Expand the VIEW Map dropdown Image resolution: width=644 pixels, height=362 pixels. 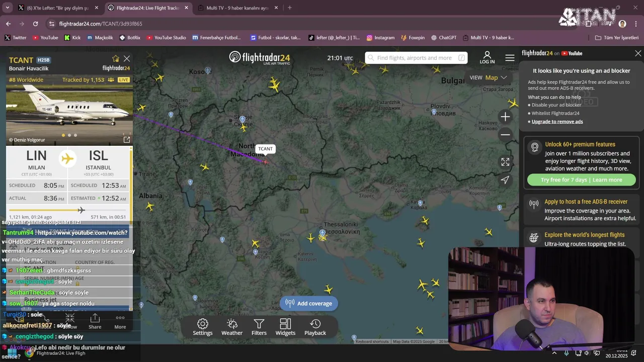(489, 77)
